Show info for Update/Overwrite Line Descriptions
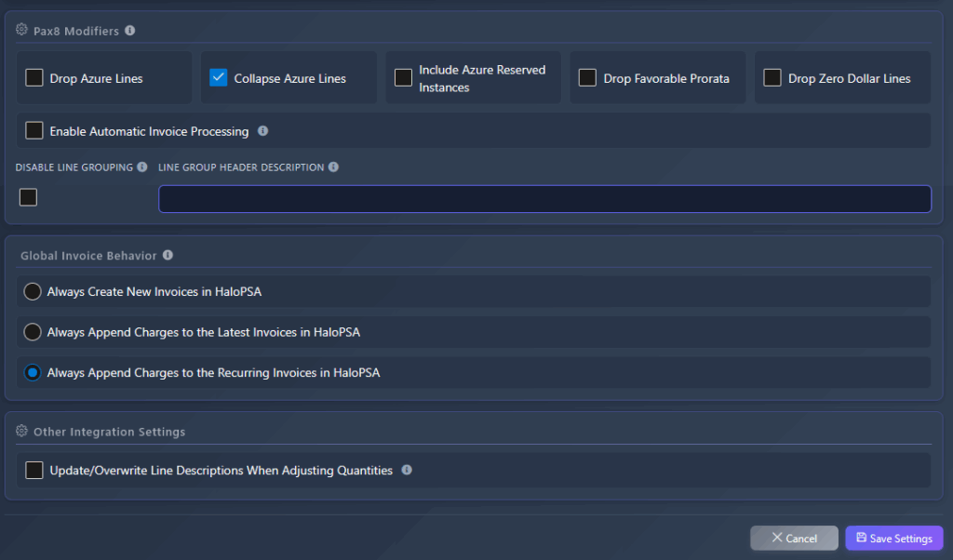 click(x=407, y=470)
